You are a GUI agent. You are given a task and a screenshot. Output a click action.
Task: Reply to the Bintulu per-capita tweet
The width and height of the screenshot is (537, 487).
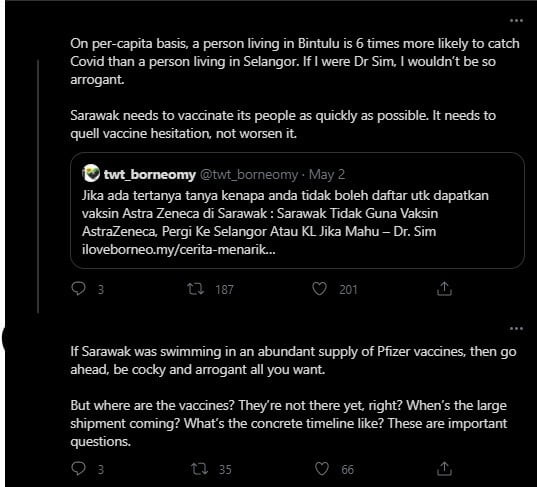coord(78,289)
